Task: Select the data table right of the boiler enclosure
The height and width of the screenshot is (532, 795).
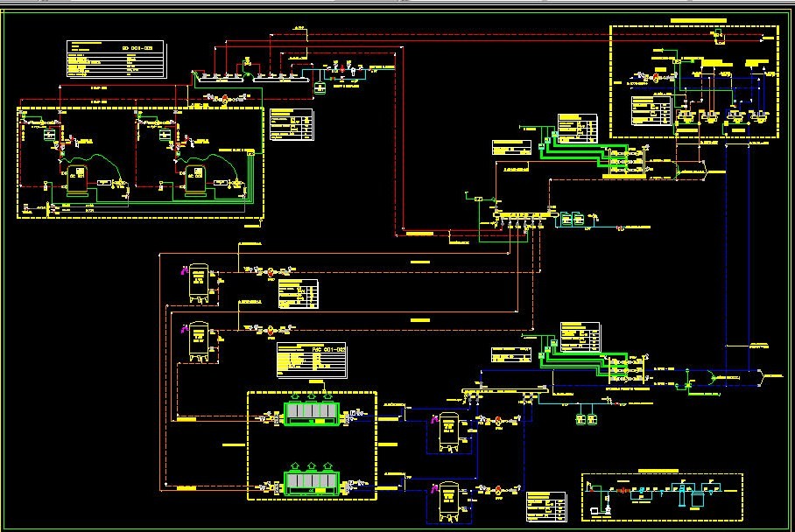Action: tap(292, 124)
